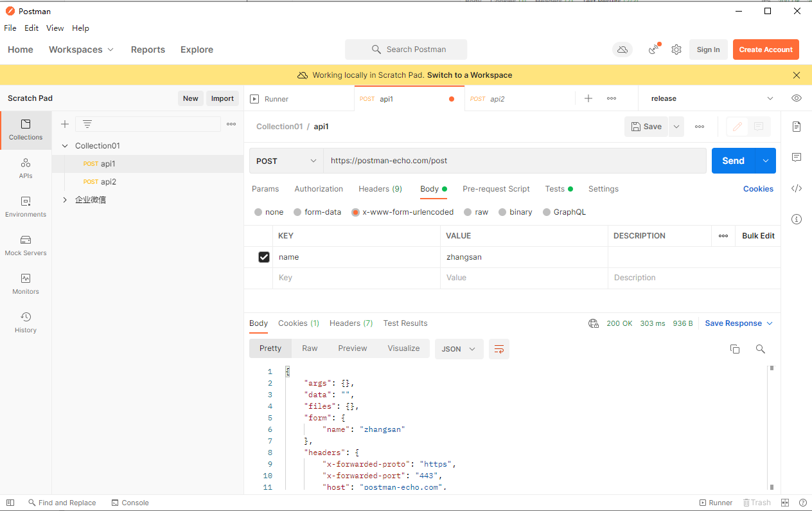Click the comment icon beside the pencil

pyautogui.click(x=759, y=127)
